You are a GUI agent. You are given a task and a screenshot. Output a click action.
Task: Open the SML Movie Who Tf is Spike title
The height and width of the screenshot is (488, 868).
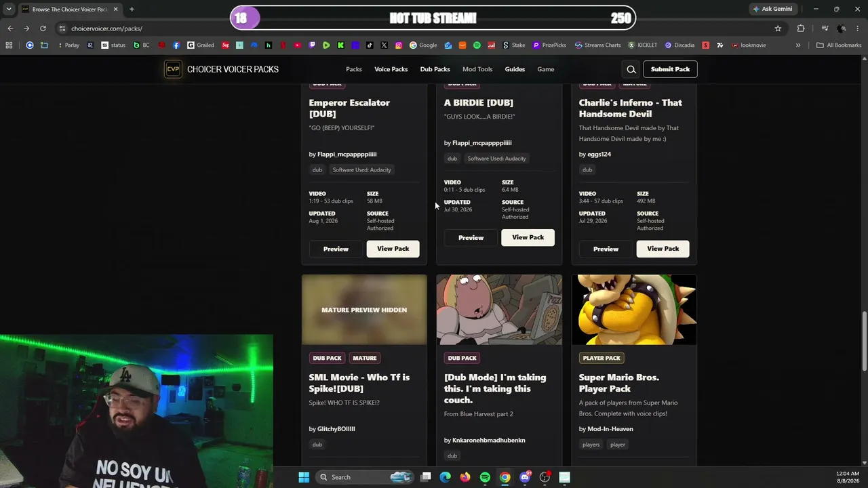pos(359,383)
